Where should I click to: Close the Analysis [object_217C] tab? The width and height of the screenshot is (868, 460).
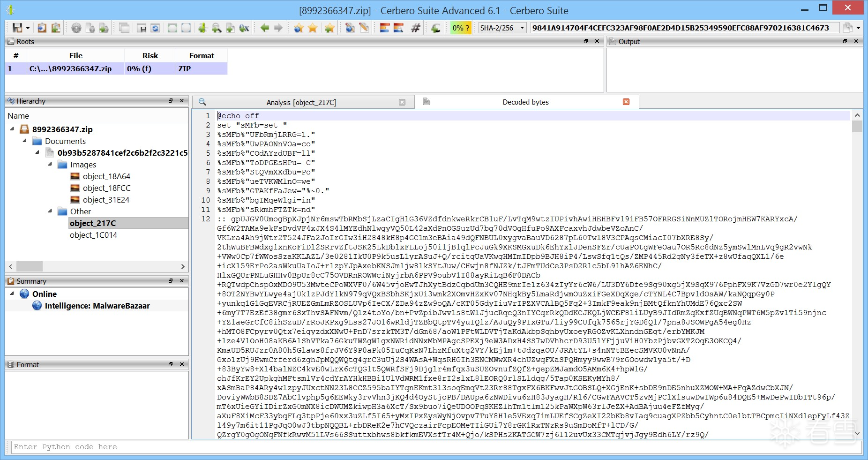(402, 102)
